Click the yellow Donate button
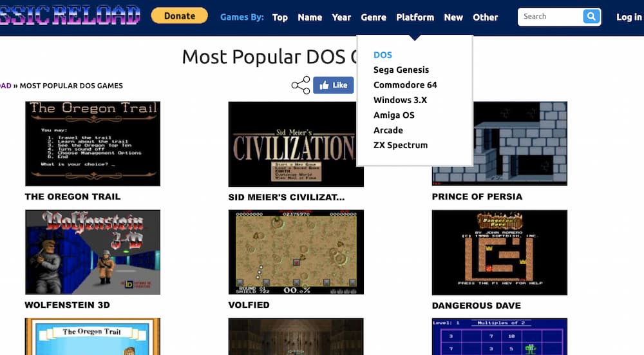This screenshot has height=355, width=644. click(x=180, y=16)
